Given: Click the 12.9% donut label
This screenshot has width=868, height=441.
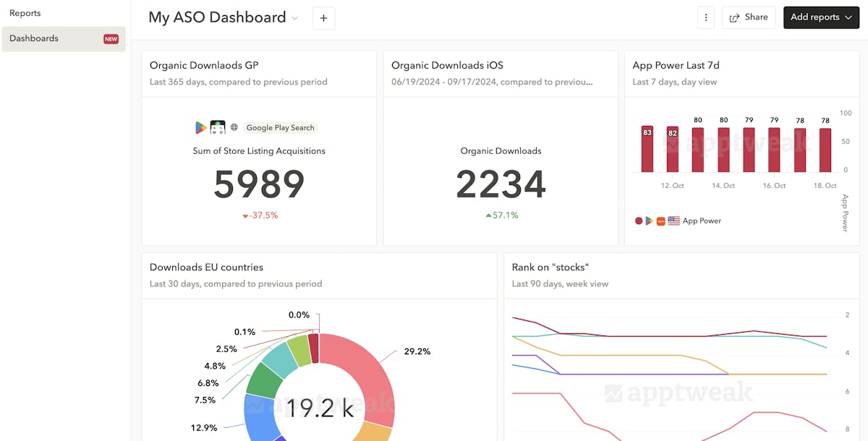Looking at the screenshot, I should coord(204,427).
